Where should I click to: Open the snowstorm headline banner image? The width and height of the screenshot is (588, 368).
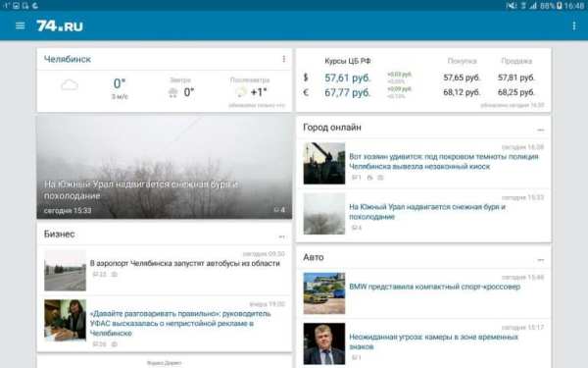[x=165, y=167]
